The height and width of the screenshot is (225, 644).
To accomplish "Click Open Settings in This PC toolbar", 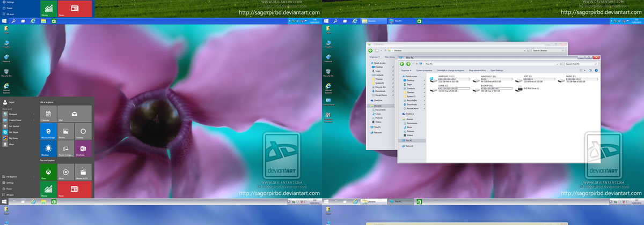I will click(496, 70).
